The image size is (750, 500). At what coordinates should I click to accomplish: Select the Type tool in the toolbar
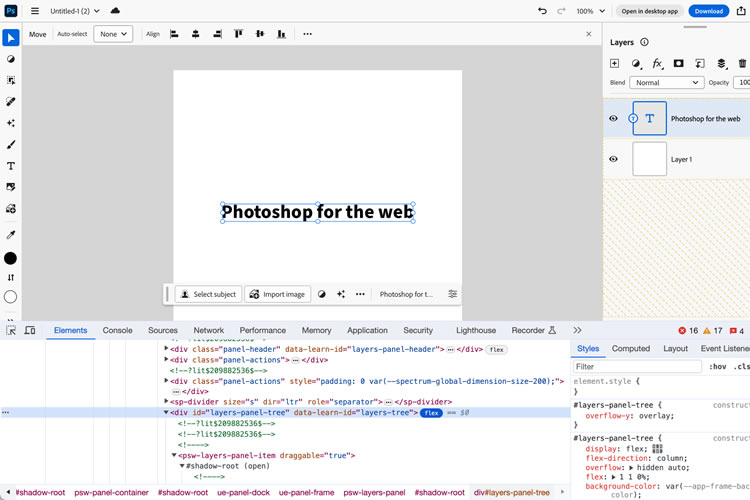[x=11, y=166]
